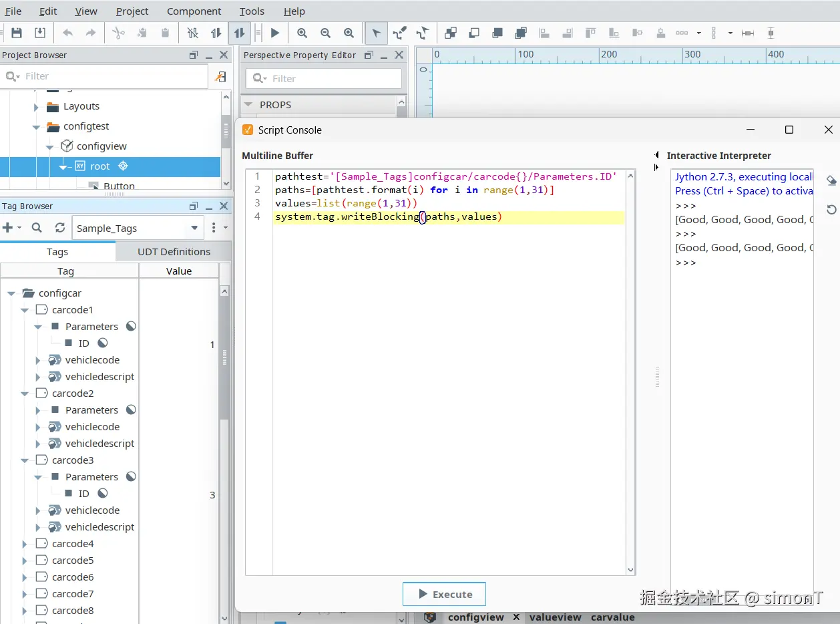Viewport: 840px width, 624px height.
Task: Refresh the Tag Browser list
Action: 59,228
